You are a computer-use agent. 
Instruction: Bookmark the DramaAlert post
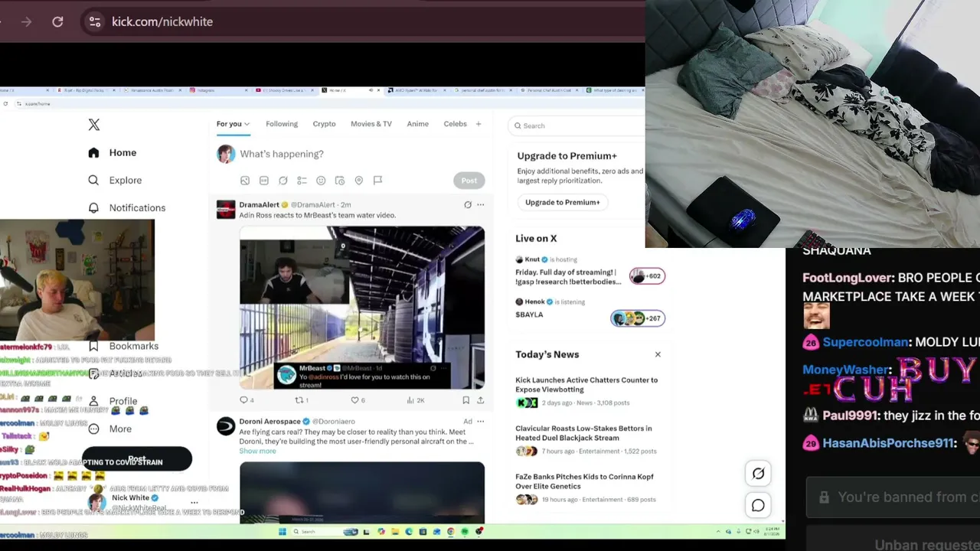pos(465,400)
